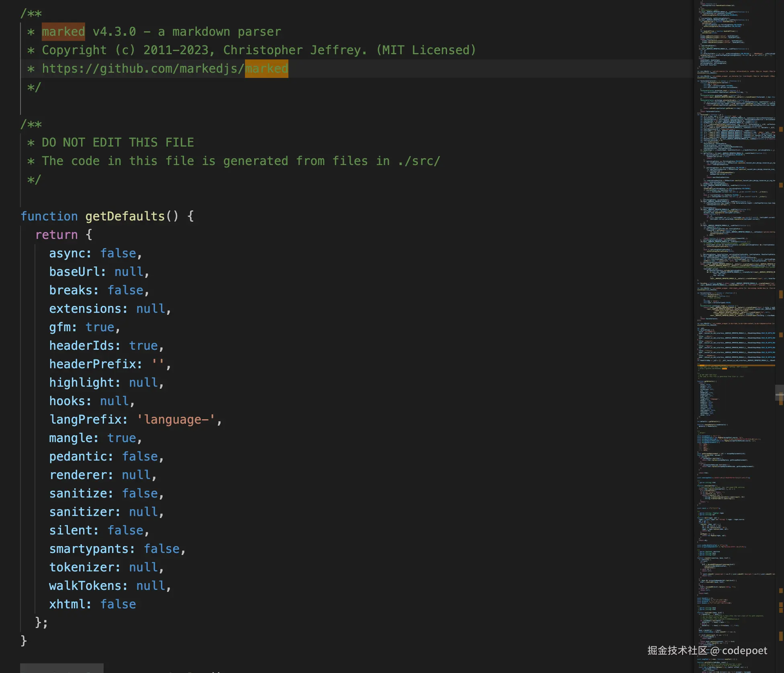This screenshot has height=673, width=784.
Task: Click the orange-highlighted 'marked' at URL end
Action: [x=266, y=69]
